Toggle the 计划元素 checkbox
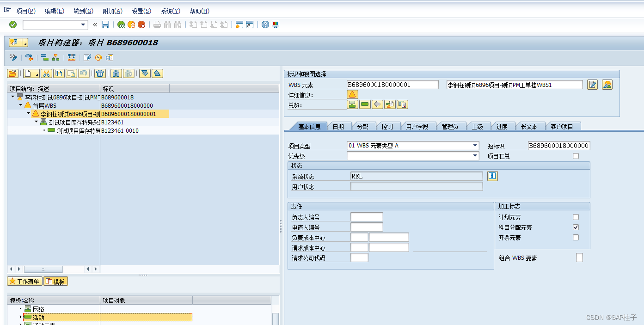The image size is (644, 325). tap(576, 217)
